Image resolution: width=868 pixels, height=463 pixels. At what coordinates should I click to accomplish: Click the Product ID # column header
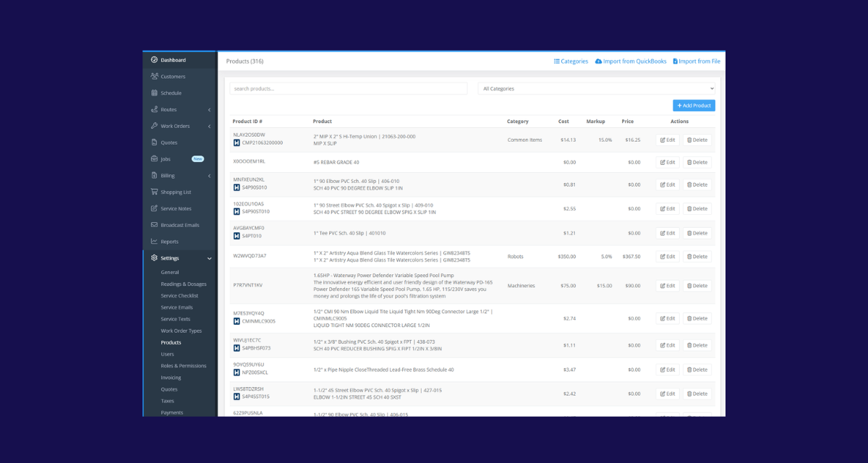coord(247,122)
